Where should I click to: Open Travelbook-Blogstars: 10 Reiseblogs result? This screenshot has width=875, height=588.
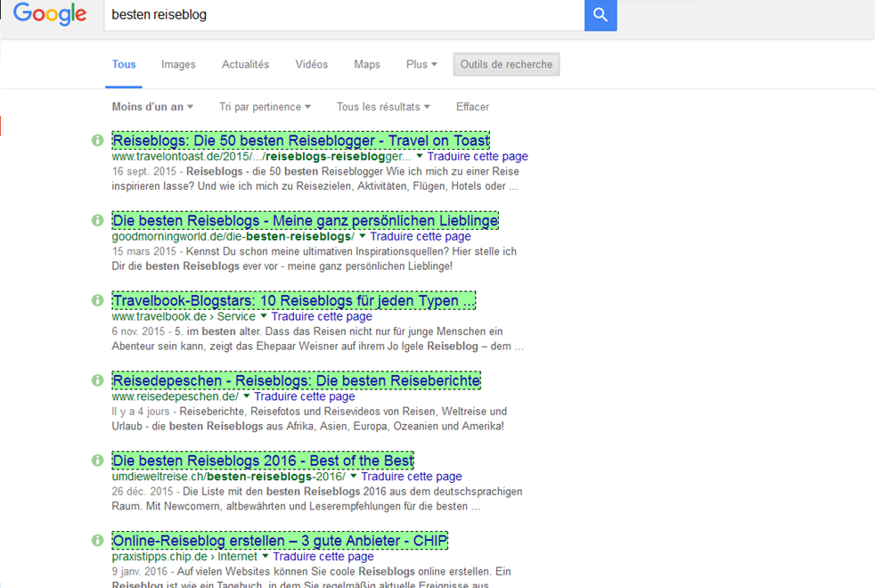coord(293,301)
